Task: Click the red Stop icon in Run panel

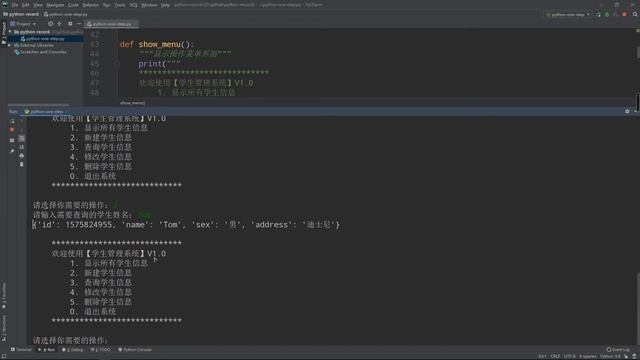Action: (x=12, y=130)
